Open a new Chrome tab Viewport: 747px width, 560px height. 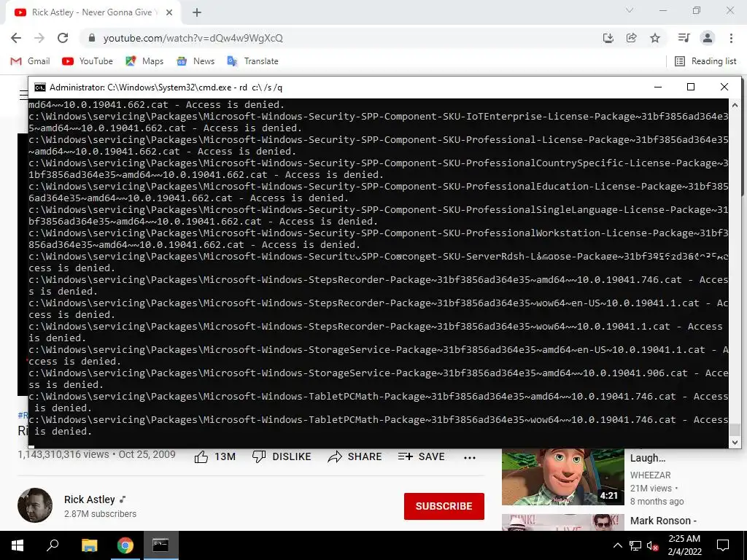click(197, 13)
